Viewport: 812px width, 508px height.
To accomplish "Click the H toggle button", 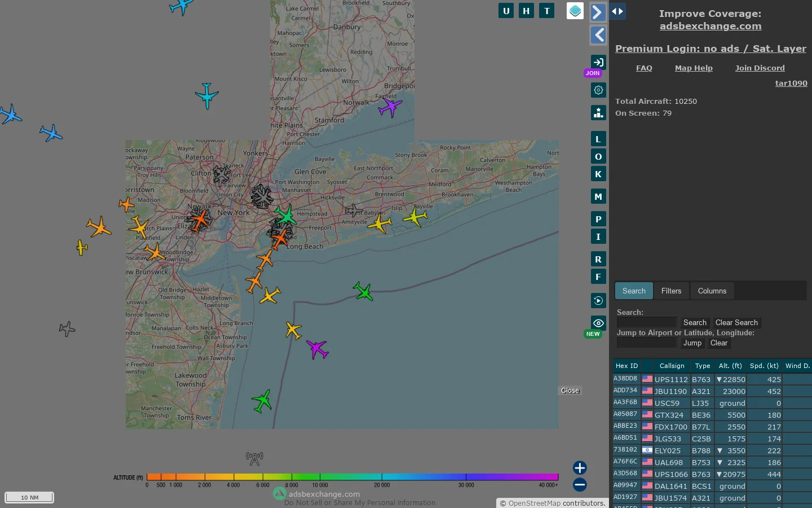I will point(526,11).
